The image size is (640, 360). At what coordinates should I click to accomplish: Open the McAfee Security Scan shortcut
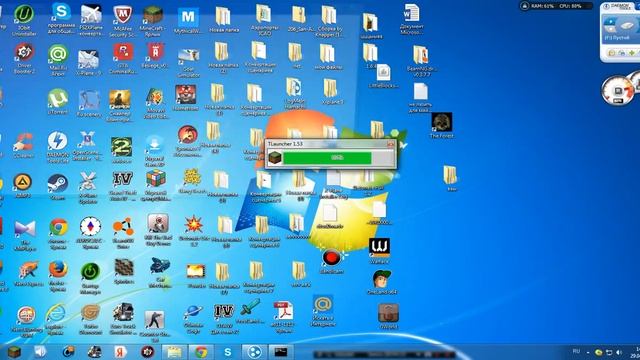pos(122,15)
